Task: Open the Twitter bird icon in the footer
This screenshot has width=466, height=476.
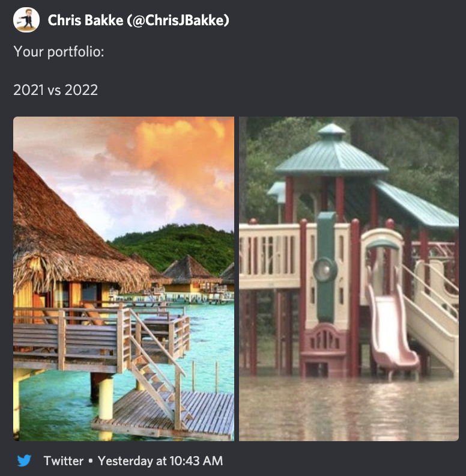Action: coord(24,460)
